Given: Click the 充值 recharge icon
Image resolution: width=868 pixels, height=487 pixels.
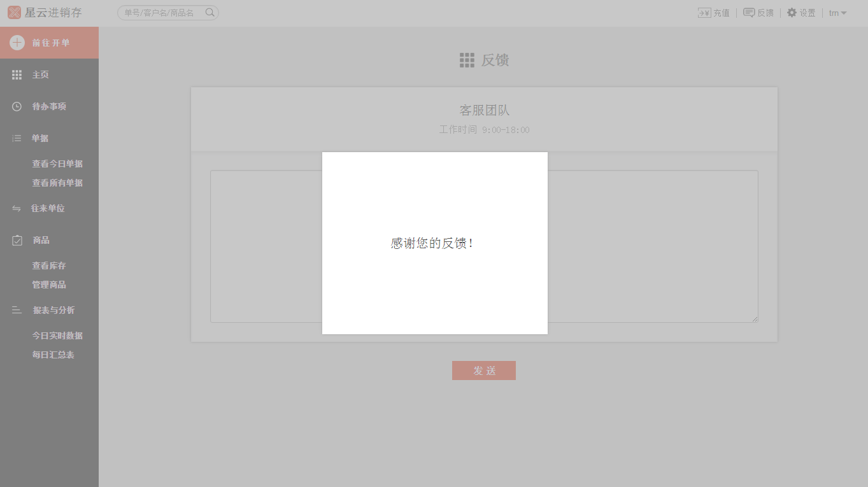Looking at the screenshot, I should (704, 13).
